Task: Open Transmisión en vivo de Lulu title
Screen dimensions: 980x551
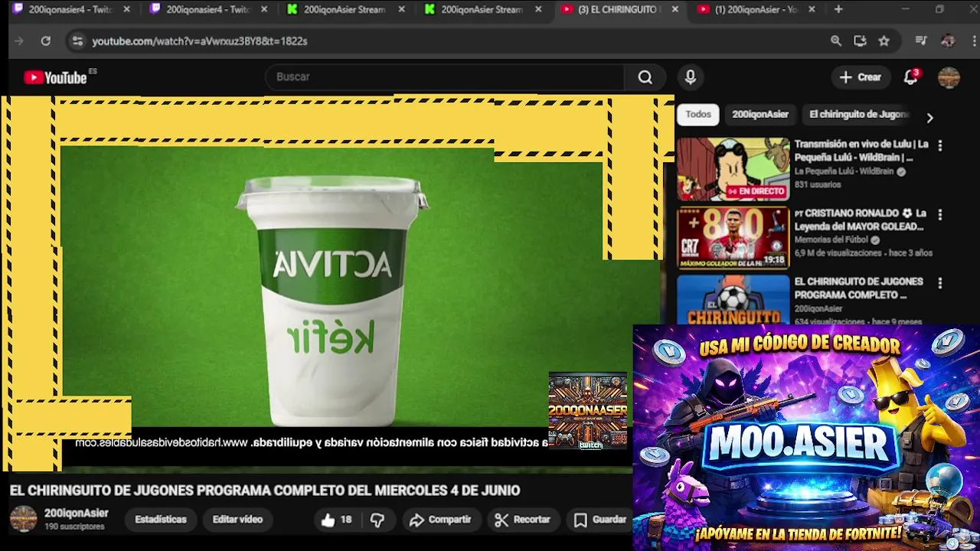Action: pyautogui.click(x=861, y=151)
